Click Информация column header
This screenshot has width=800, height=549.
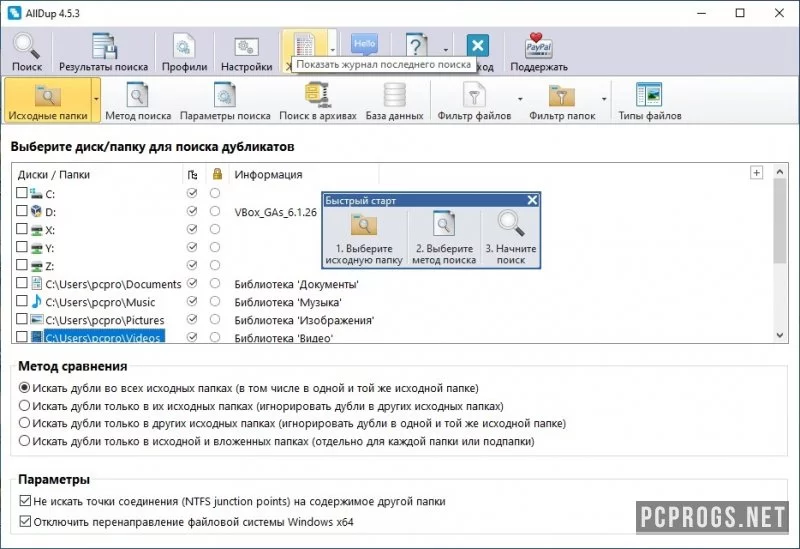point(268,174)
